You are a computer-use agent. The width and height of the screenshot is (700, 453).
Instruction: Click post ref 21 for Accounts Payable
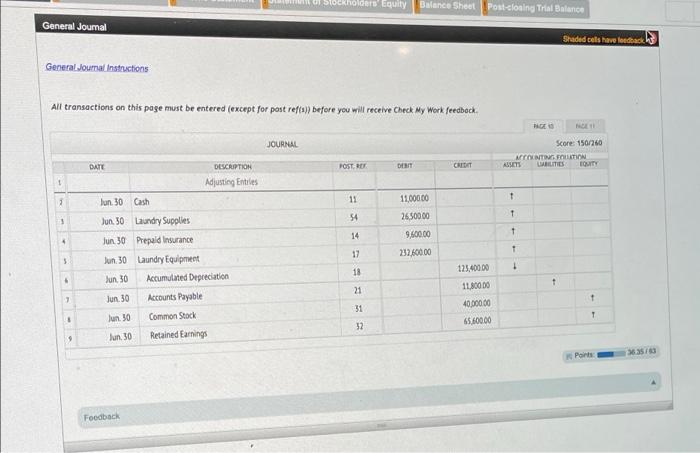coord(358,290)
